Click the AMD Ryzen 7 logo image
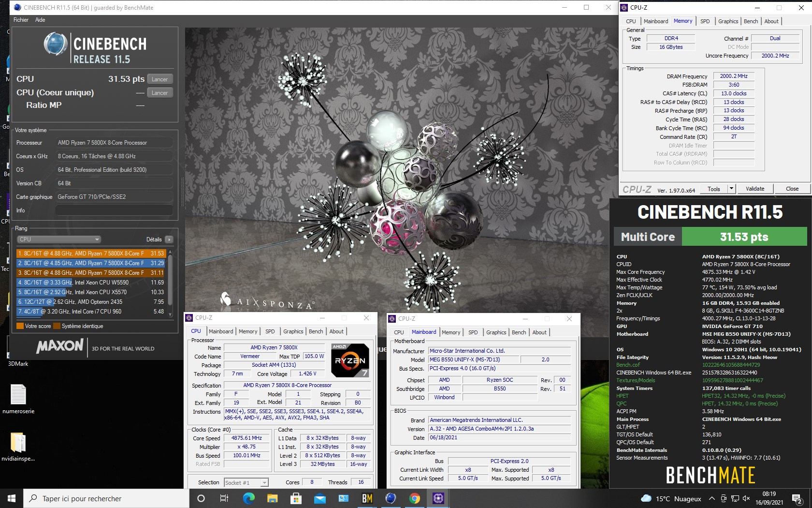Screen dimensions: 812x508 point(350,360)
